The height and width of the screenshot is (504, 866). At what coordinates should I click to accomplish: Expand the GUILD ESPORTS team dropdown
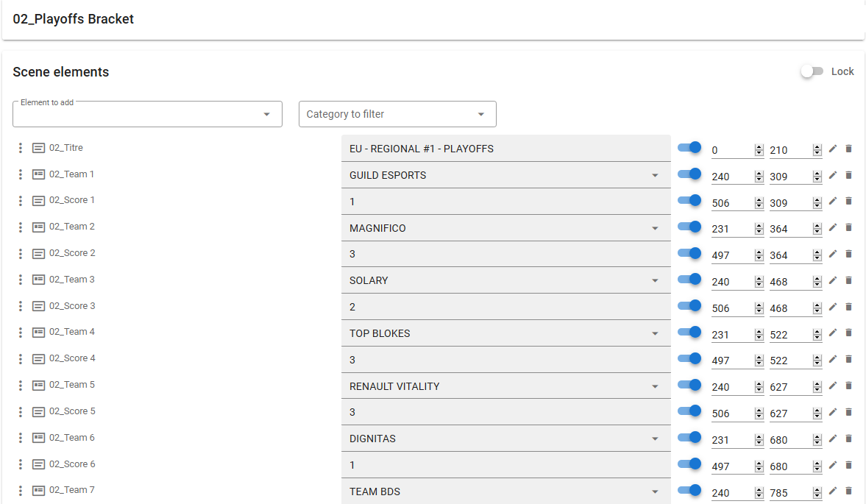tap(654, 175)
